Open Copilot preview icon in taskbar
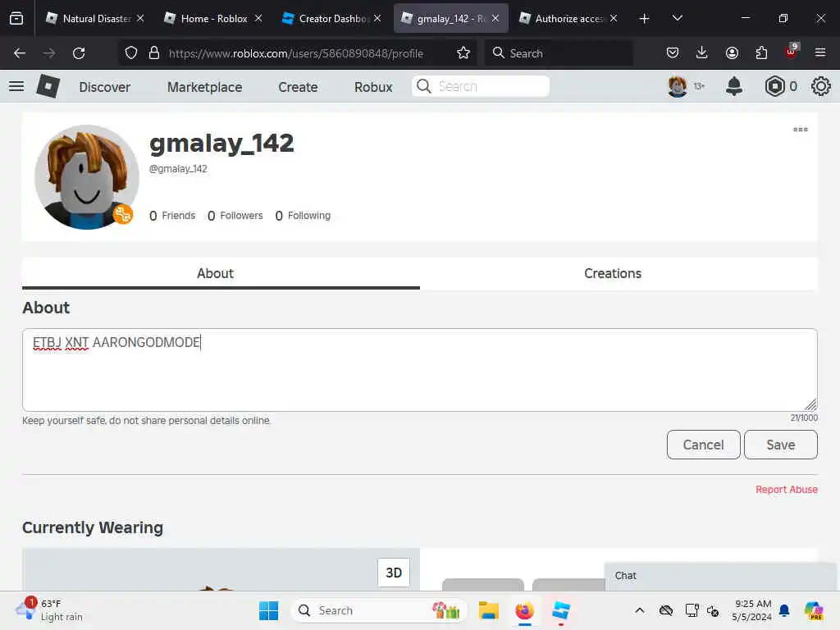Screen dimensions: 840x630 pyautogui.click(x=813, y=610)
